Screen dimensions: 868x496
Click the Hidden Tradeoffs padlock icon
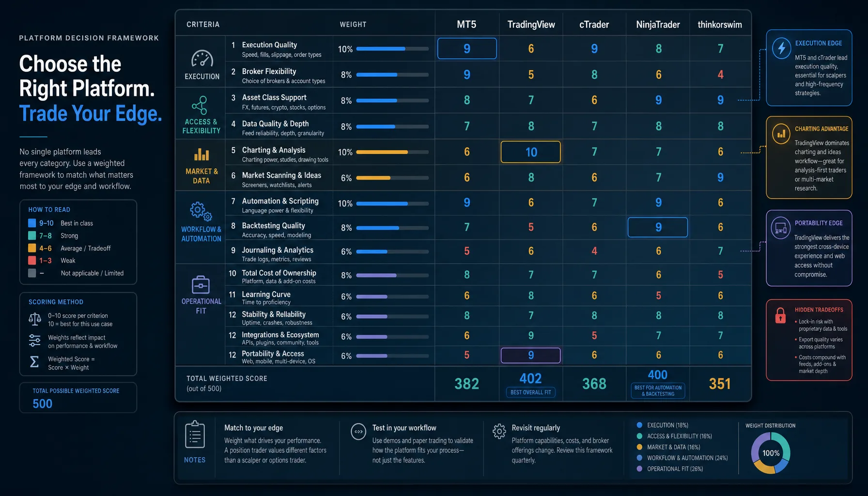coord(780,315)
